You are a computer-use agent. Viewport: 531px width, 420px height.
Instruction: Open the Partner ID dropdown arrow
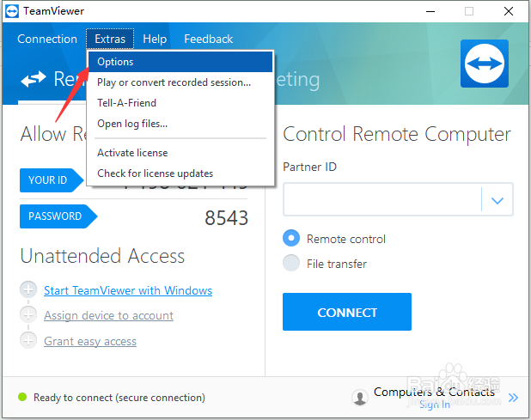(497, 200)
